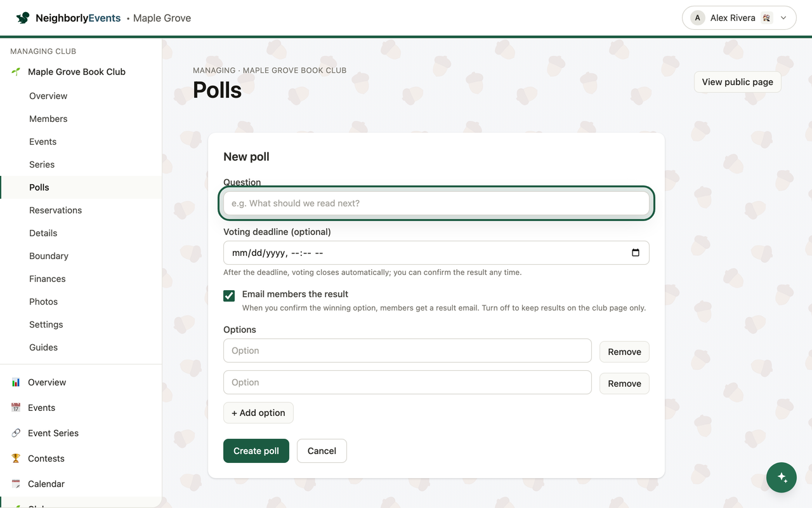Click the Create poll button
Viewport: 812px width, 508px height.
tap(256, 451)
